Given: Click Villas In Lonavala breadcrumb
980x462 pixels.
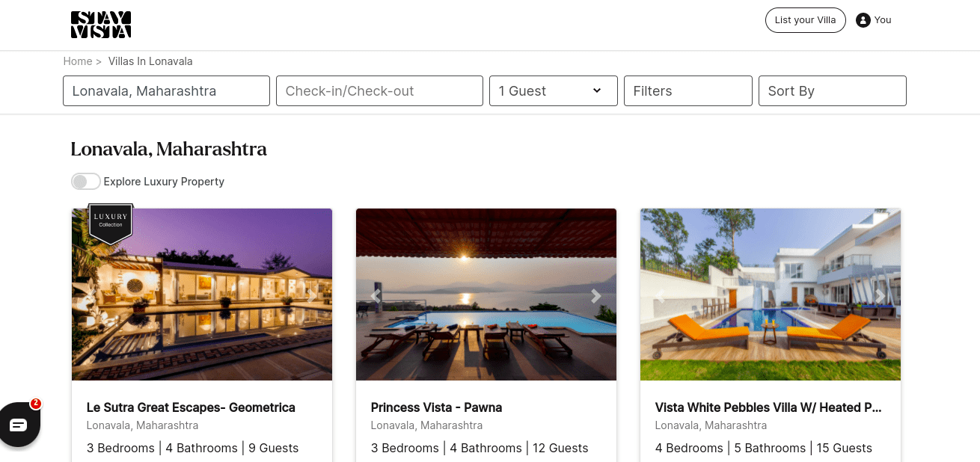Looking at the screenshot, I should pos(150,61).
